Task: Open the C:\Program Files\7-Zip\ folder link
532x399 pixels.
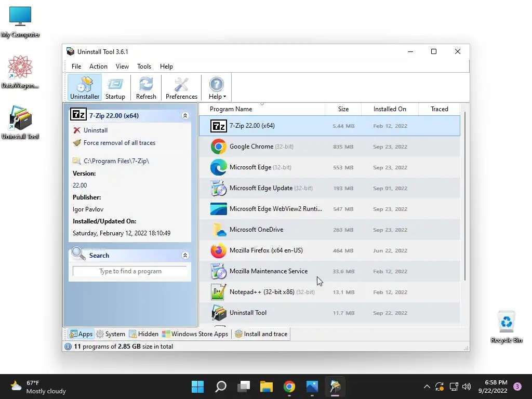Action: (116, 161)
